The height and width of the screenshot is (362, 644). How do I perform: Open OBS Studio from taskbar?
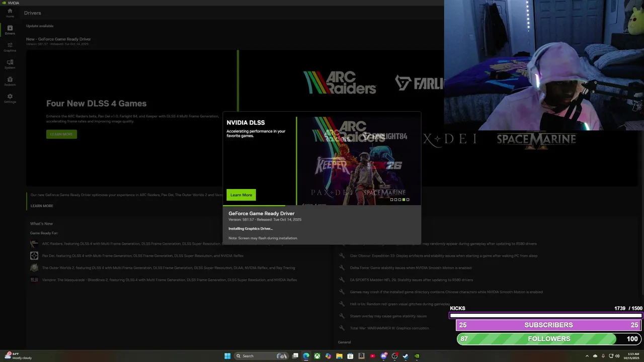coord(395,356)
